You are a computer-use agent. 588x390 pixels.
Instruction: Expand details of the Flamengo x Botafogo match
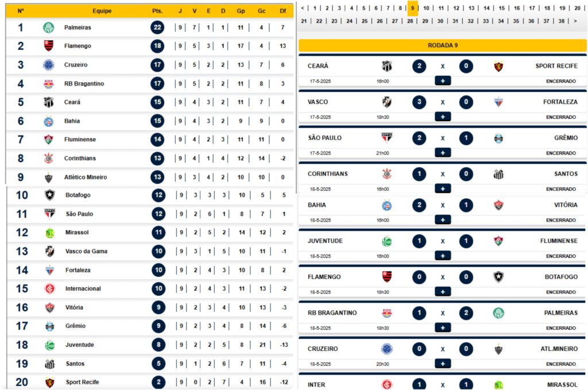443,291
